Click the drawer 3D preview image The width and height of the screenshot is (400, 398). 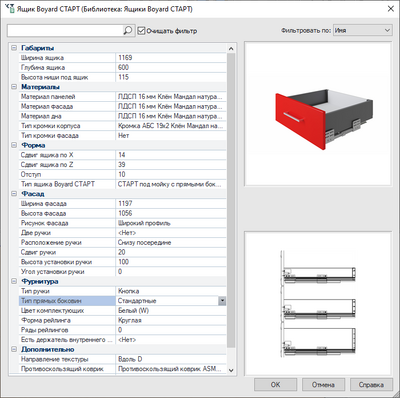318,114
